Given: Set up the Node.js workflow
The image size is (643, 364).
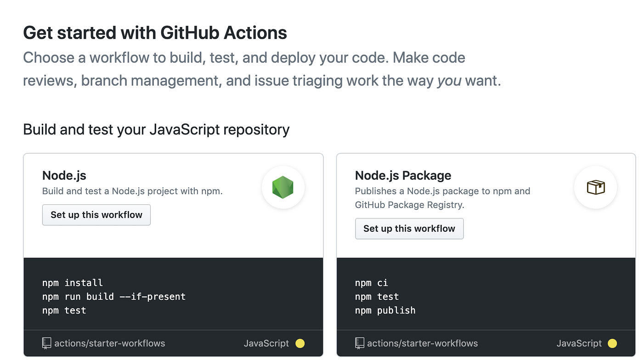Looking at the screenshot, I should click(96, 214).
